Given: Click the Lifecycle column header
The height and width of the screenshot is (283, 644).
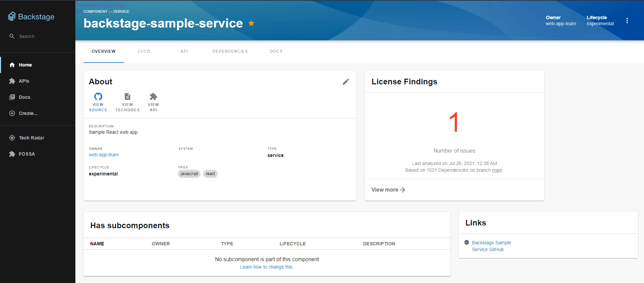Looking at the screenshot, I should click(293, 244).
